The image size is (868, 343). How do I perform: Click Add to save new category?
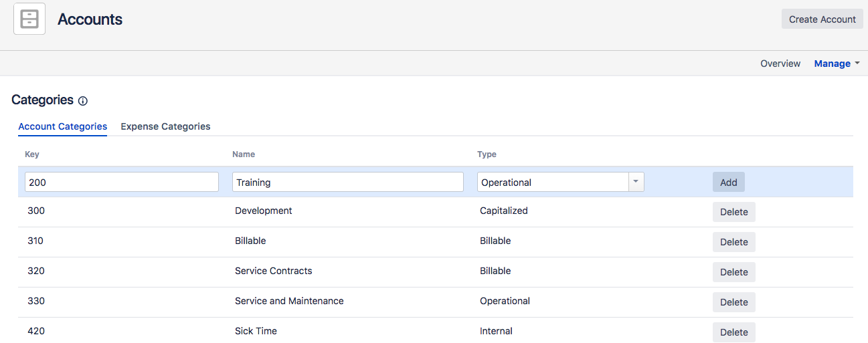pyautogui.click(x=728, y=182)
